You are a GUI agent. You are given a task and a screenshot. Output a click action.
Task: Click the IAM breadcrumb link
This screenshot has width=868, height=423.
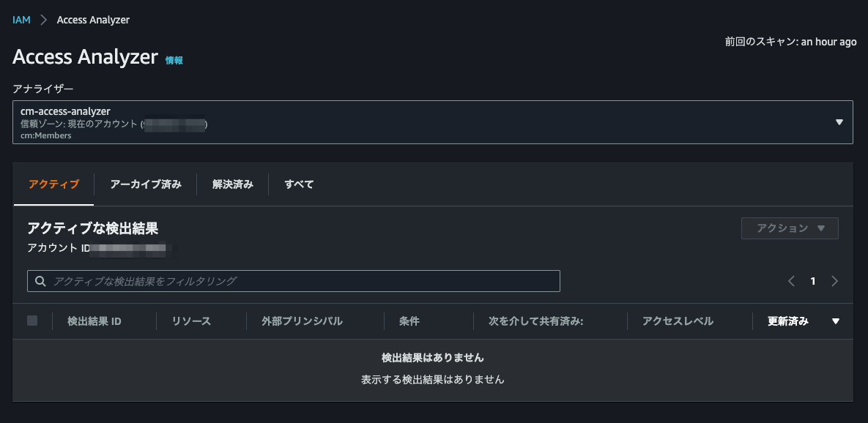point(21,20)
